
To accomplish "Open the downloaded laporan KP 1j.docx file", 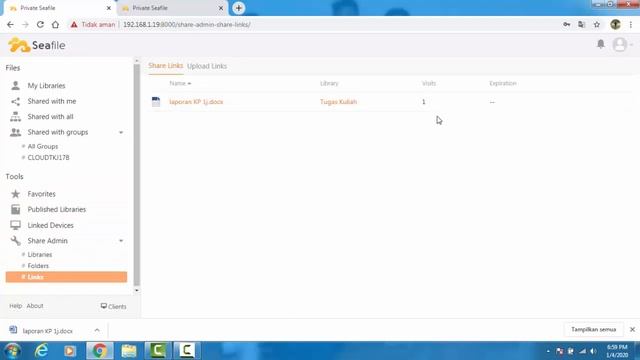I will click(x=48, y=331).
